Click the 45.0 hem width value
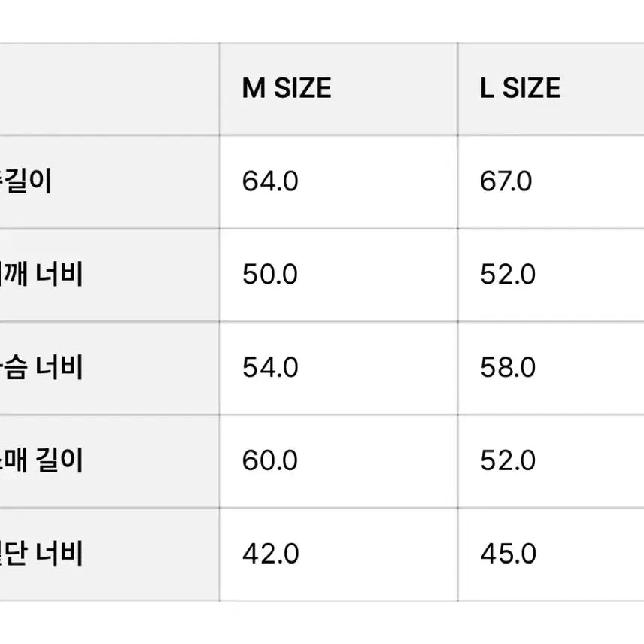Image resolution: width=644 pixels, height=644 pixels. point(508,554)
